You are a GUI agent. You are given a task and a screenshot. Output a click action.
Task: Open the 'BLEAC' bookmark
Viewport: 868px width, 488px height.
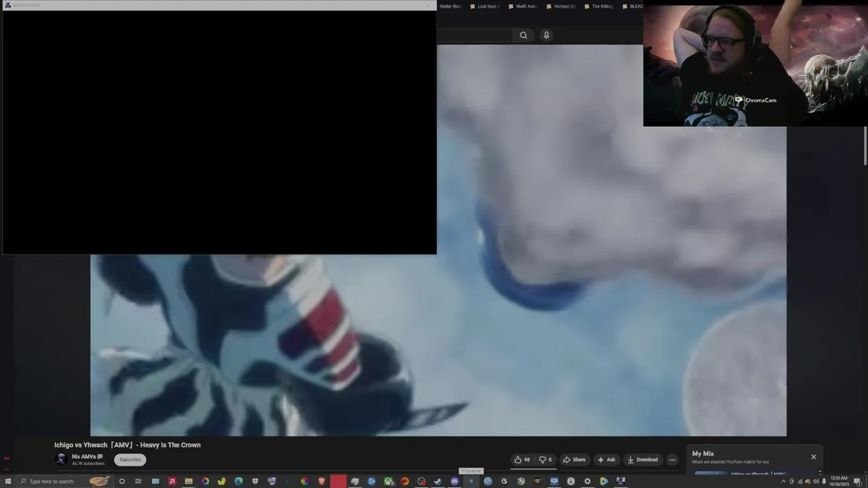633,6
